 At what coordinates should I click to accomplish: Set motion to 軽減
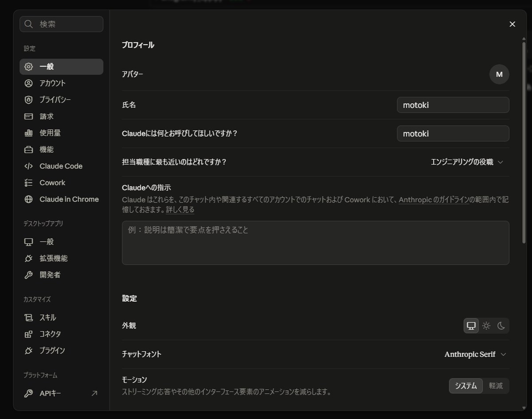tap(496, 386)
